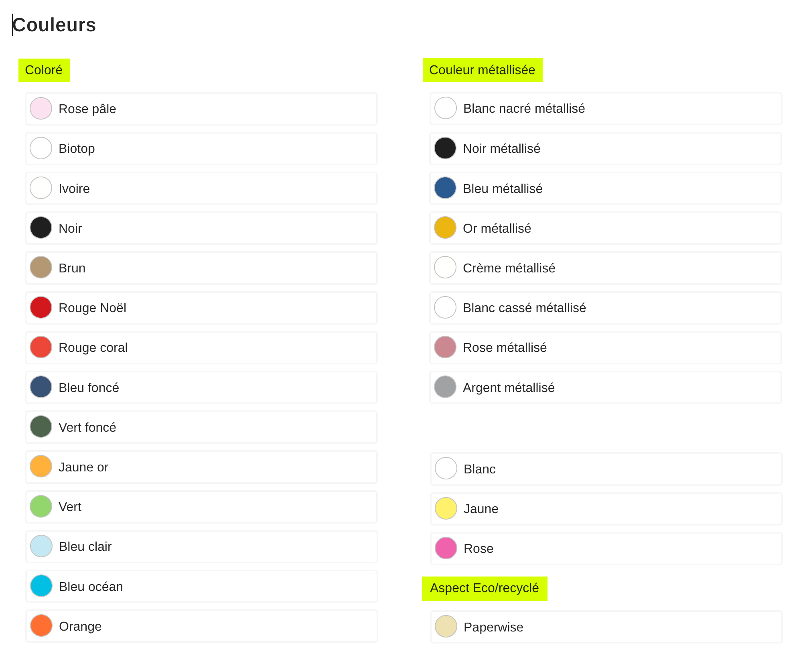The height and width of the screenshot is (672, 807).
Task: Click the Couleur métallisée heading
Action: tap(482, 70)
